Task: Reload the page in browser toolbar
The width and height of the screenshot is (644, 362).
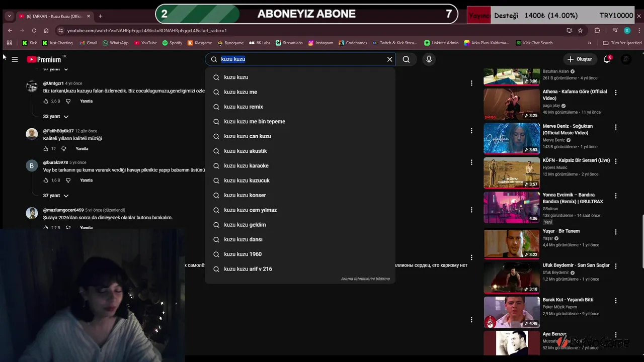Action: click(34, 30)
